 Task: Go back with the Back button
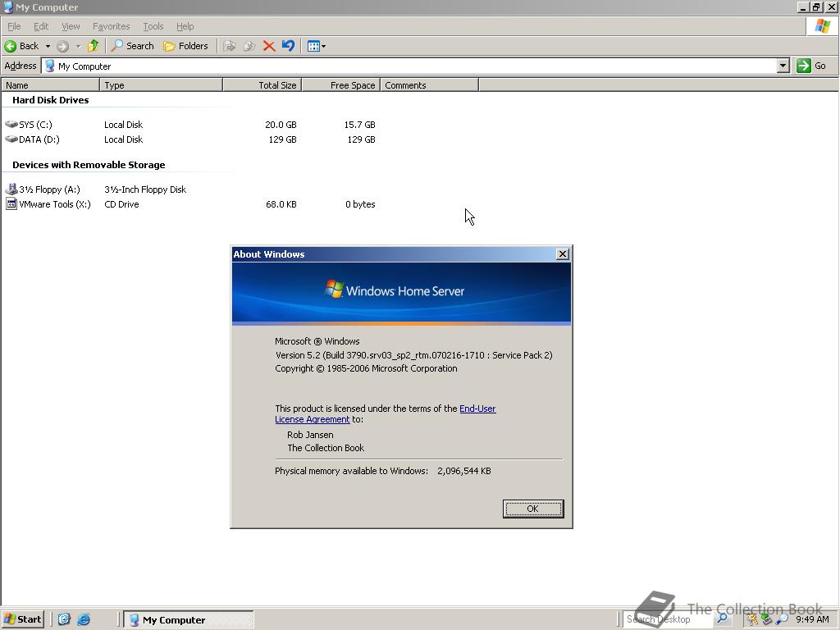click(x=21, y=46)
